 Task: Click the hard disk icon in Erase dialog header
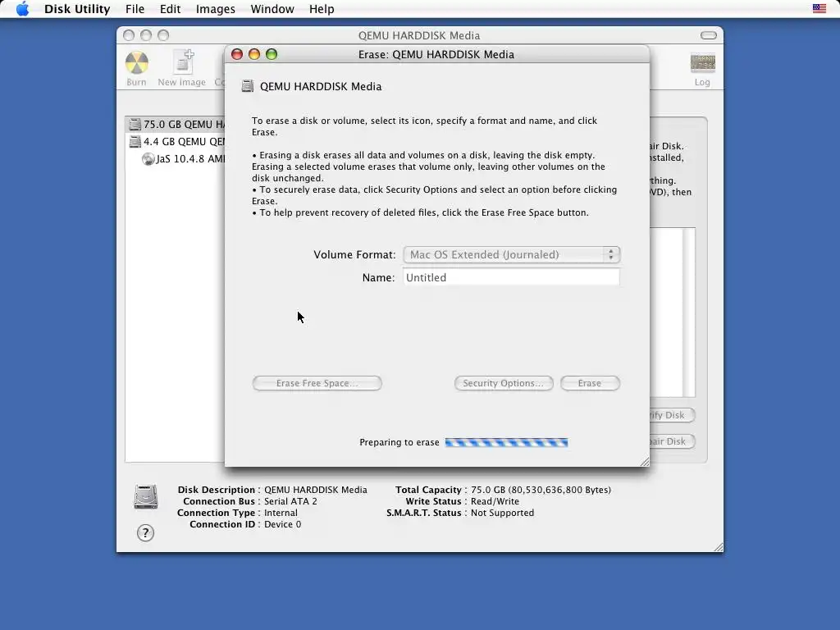[x=248, y=86]
